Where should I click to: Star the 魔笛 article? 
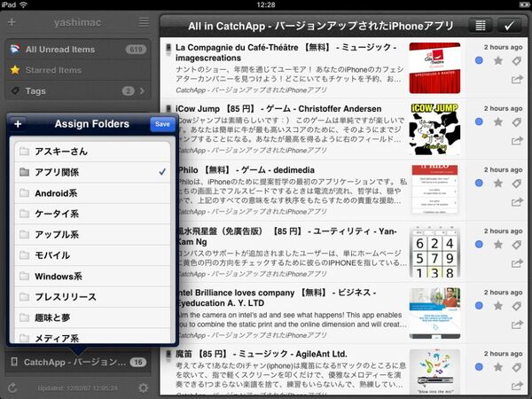(498, 367)
